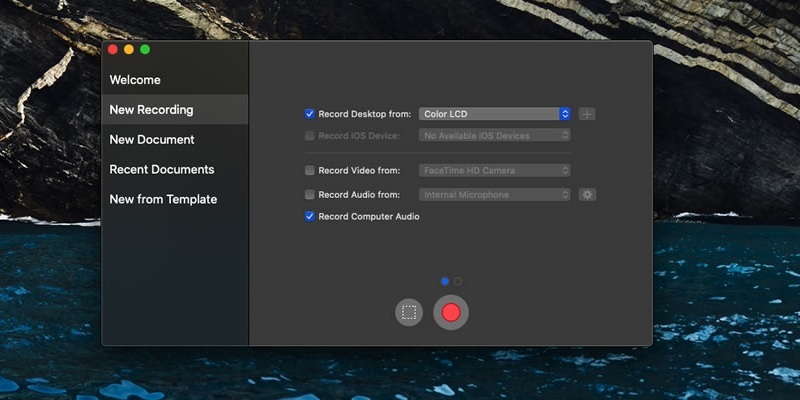Click the dotted-rectangle region selection button
The width and height of the screenshot is (800, 400).
point(409,312)
